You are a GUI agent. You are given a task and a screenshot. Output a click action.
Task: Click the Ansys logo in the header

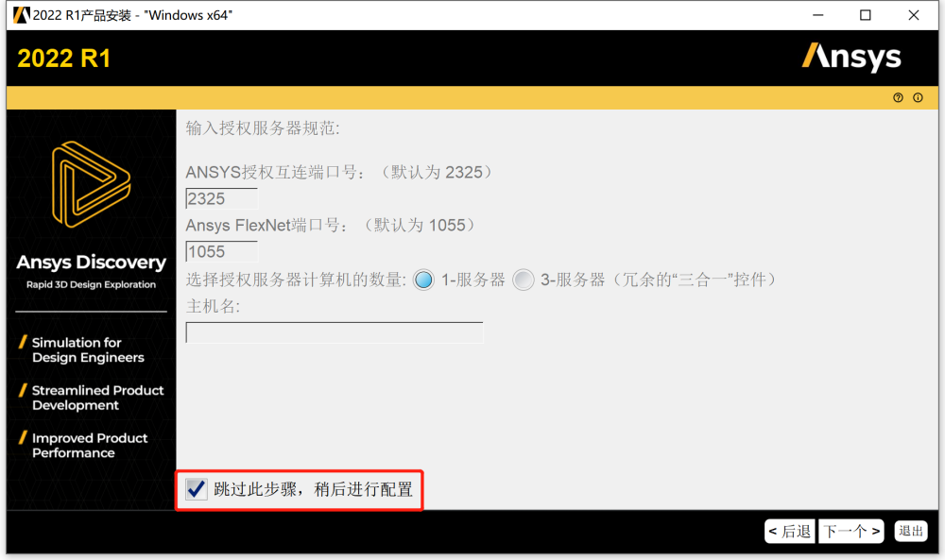pos(851,58)
